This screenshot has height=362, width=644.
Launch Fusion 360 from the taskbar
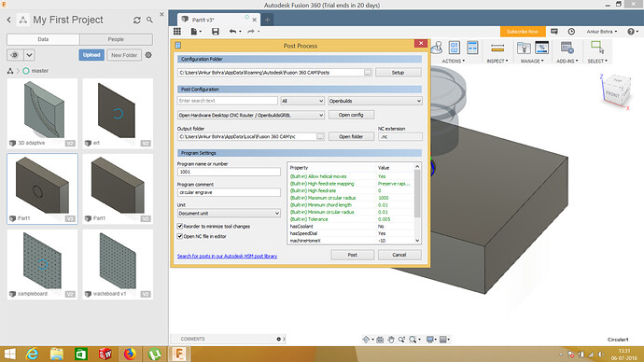pos(179,354)
